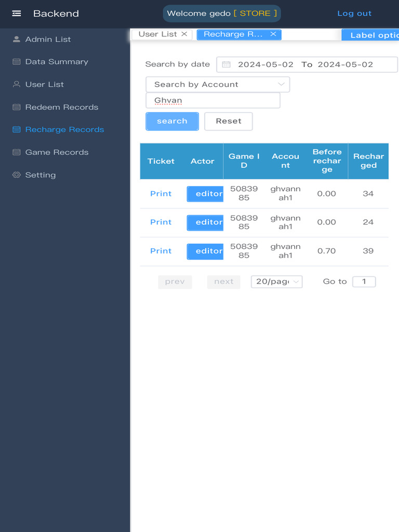Click the Game ID column header
This screenshot has width=399, height=532.
point(244,161)
